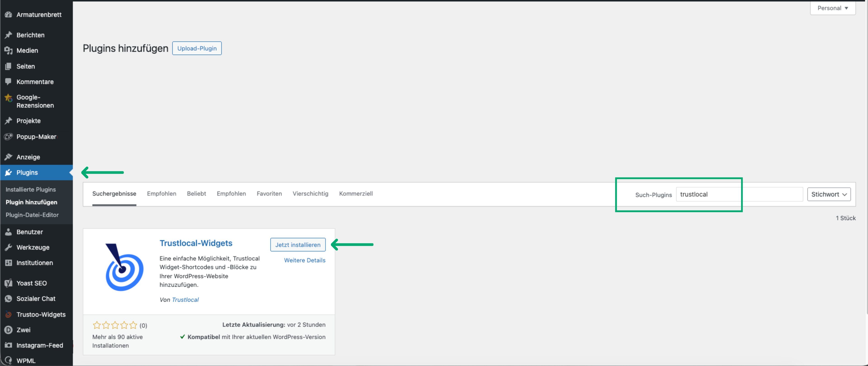The image size is (868, 366).
Task: Click the Popup-Maker icon
Action: pos(8,137)
